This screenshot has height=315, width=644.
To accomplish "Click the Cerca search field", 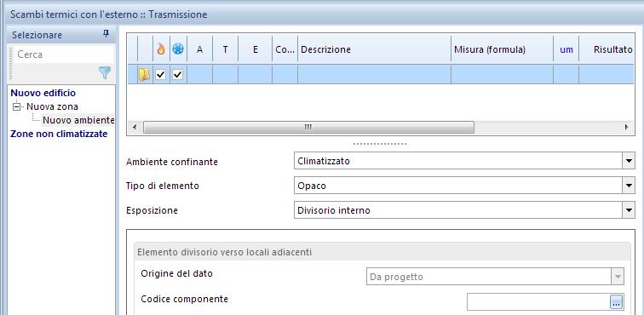I will (x=64, y=54).
